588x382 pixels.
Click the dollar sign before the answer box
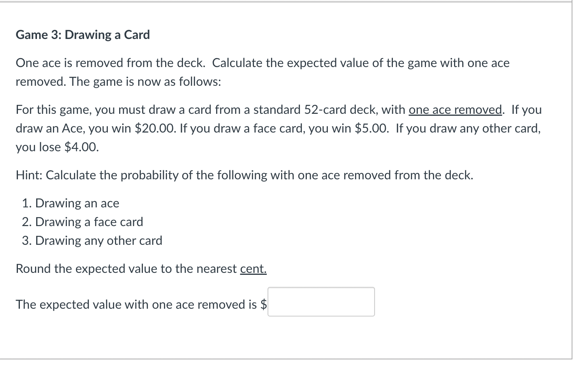(264, 304)
